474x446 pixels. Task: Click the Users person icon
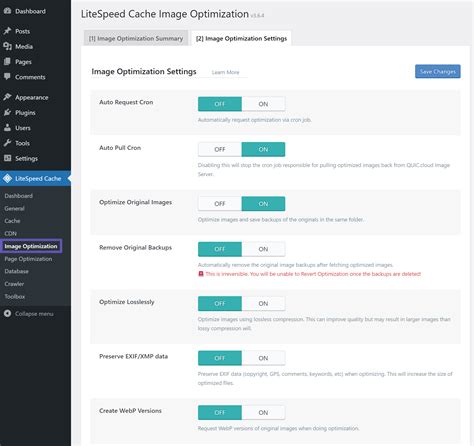tap(7, 128)
